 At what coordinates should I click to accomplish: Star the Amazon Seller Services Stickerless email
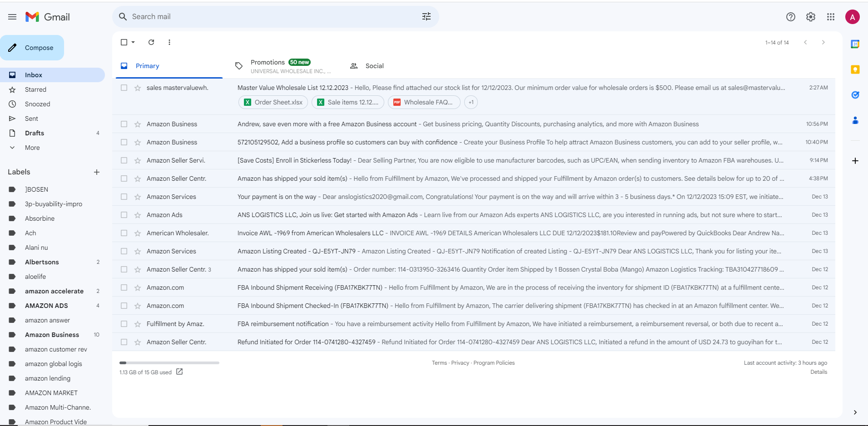tap(138, 160)
